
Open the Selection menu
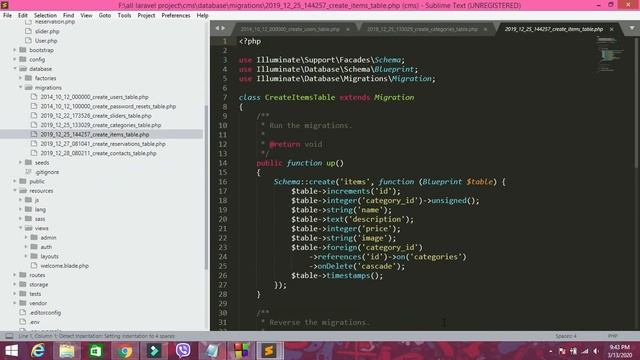(x=45, y=16)
